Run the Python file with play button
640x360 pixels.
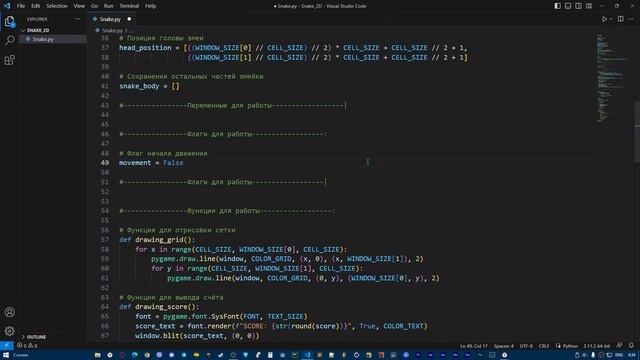604,19
